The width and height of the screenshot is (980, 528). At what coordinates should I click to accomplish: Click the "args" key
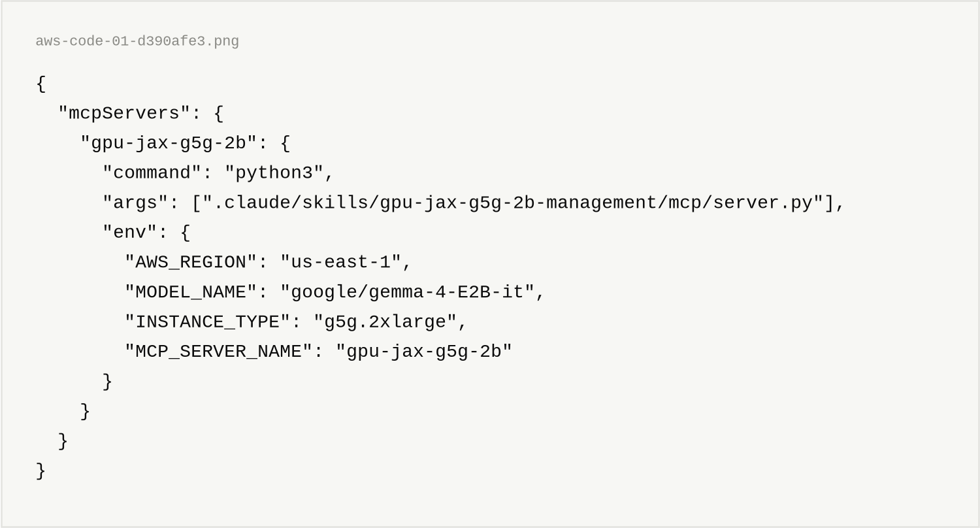131,203
